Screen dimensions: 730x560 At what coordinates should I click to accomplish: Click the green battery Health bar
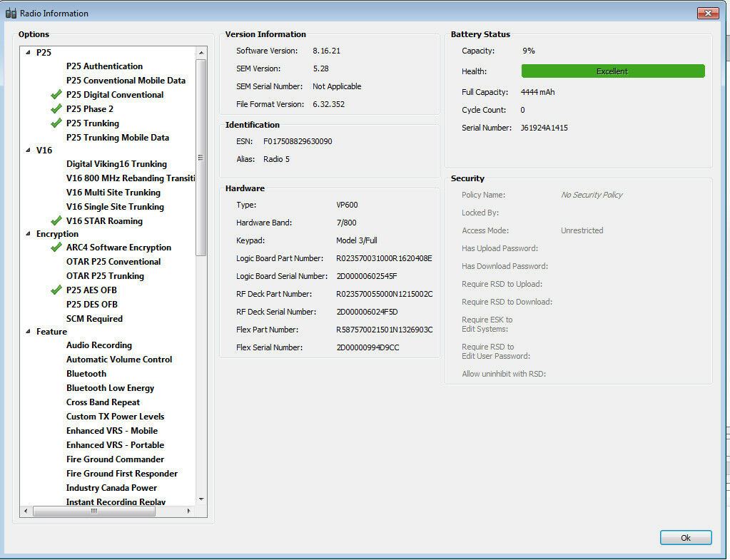click(612, 71)
